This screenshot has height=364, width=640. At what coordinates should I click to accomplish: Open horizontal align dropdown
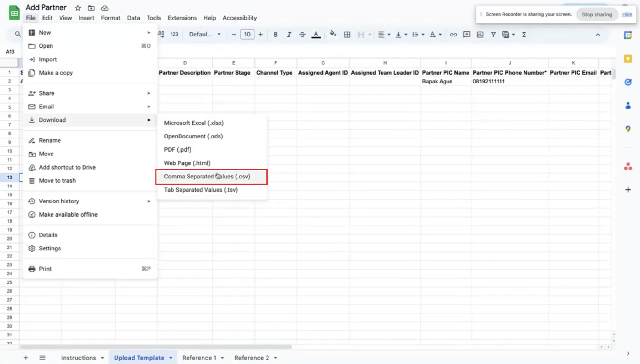coord(384,35)
